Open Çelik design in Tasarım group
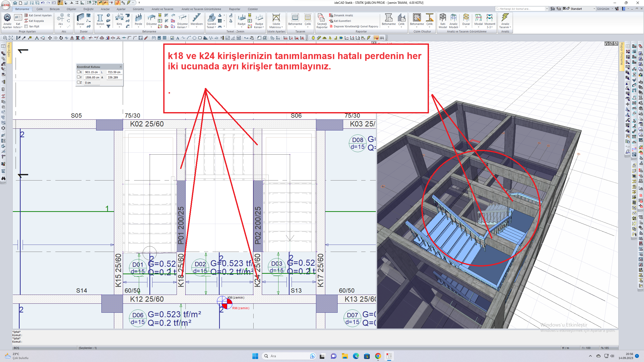This screenshot has height=362, width=644. 308,20
